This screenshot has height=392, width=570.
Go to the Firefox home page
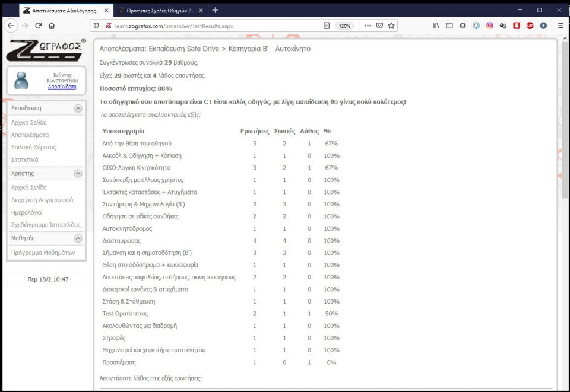tap(52, 26)
